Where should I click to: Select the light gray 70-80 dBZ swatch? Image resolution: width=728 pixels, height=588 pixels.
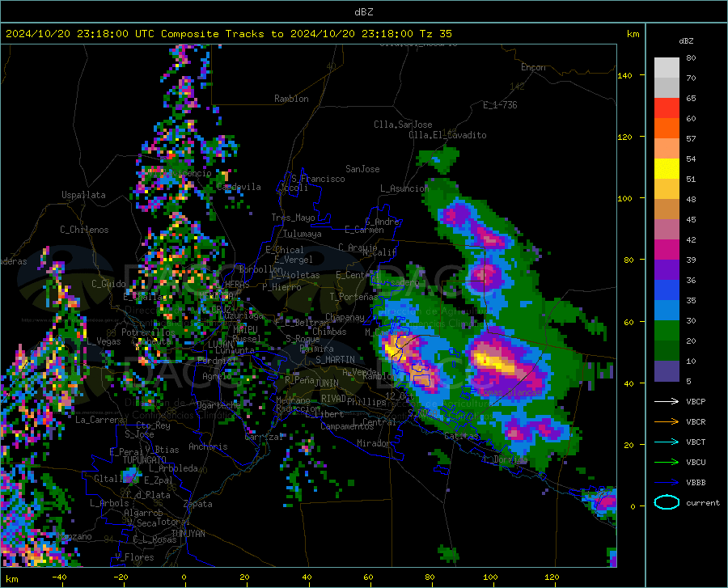667,68
